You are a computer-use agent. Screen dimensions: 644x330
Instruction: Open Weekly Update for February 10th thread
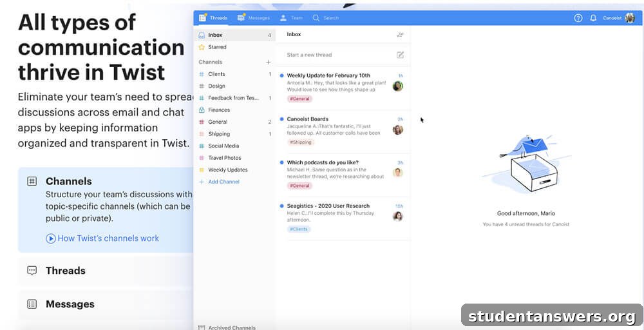343,87
